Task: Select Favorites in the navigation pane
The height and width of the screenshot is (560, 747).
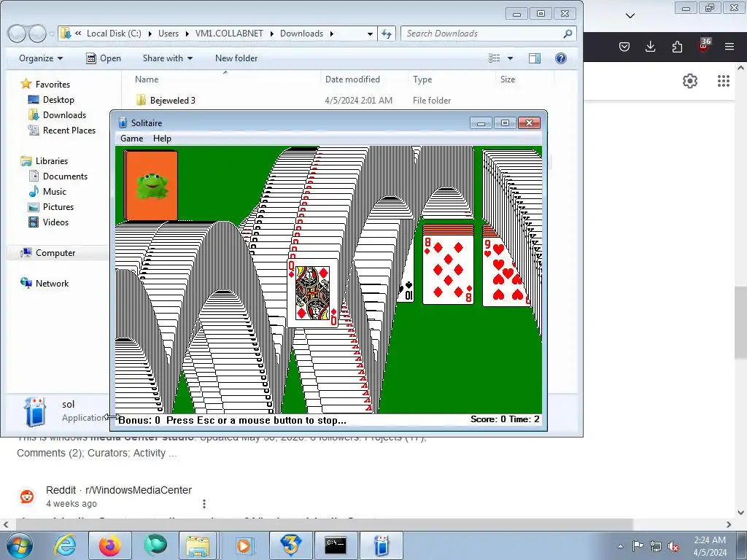Action: click(x=53, y=85)
